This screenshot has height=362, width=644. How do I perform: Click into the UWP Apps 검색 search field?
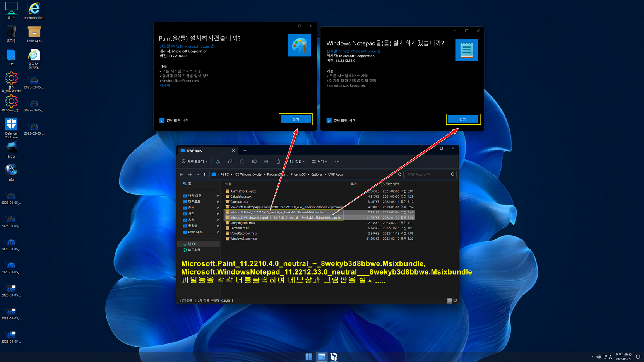pyautogui.click(x=428, y=174)
